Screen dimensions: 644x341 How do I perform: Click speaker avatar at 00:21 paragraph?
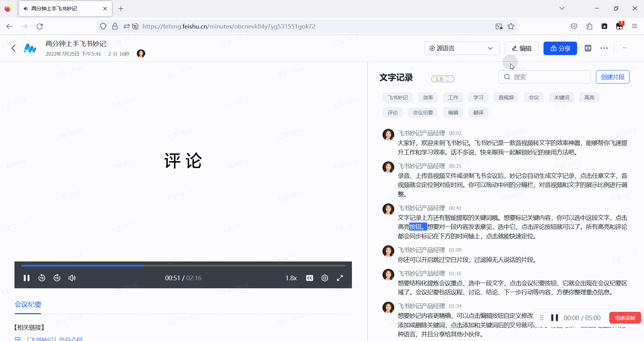coord(388,167)
